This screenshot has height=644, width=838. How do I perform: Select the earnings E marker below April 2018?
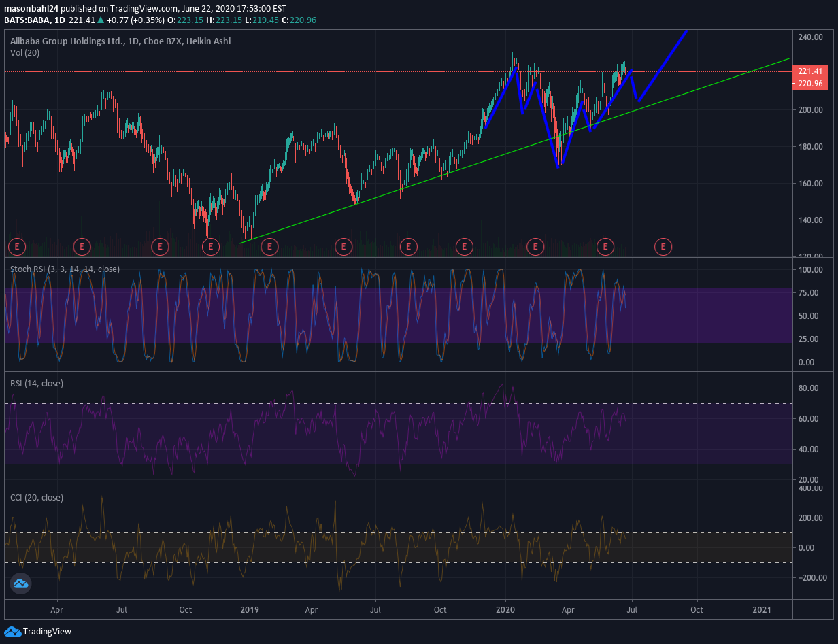coord(82,246)
